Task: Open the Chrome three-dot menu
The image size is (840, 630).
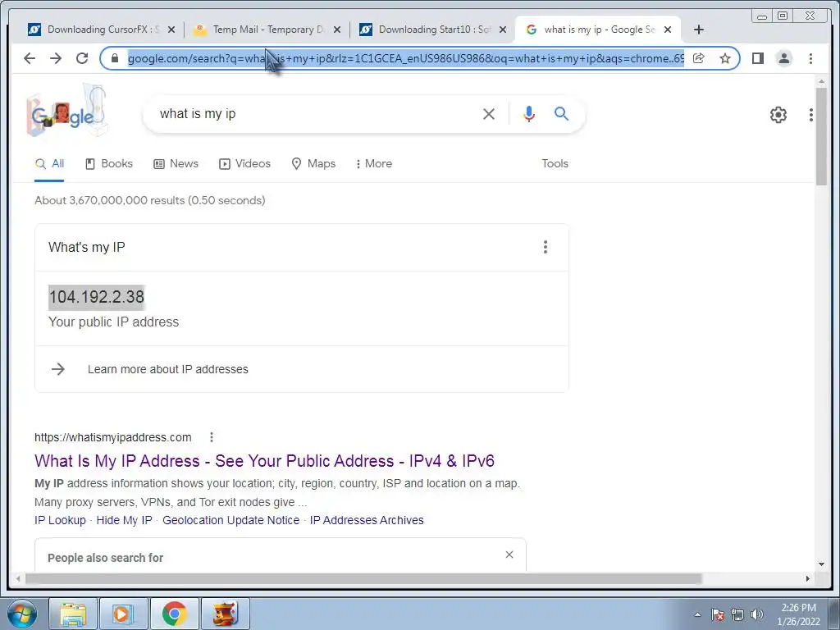Action: coord(810,58)
